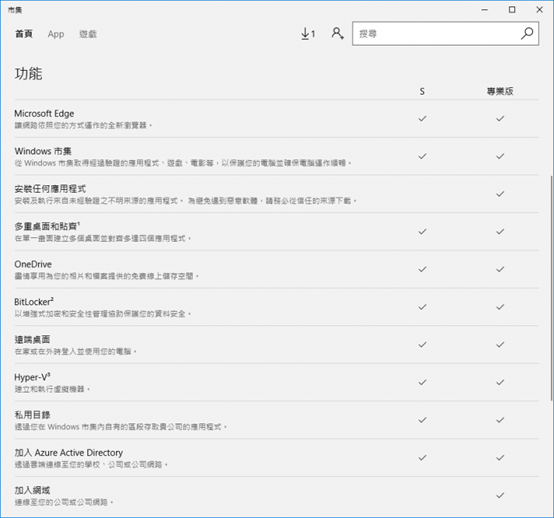
Task: Click S column checkmark for Hyper-V
Action: coord(422,382)
